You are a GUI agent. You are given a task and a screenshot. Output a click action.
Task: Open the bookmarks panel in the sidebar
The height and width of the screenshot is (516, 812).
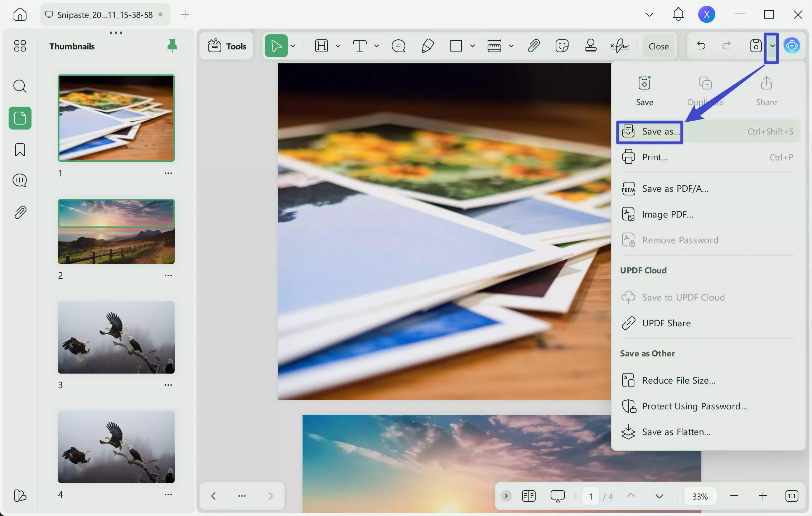tap(20, 150)
